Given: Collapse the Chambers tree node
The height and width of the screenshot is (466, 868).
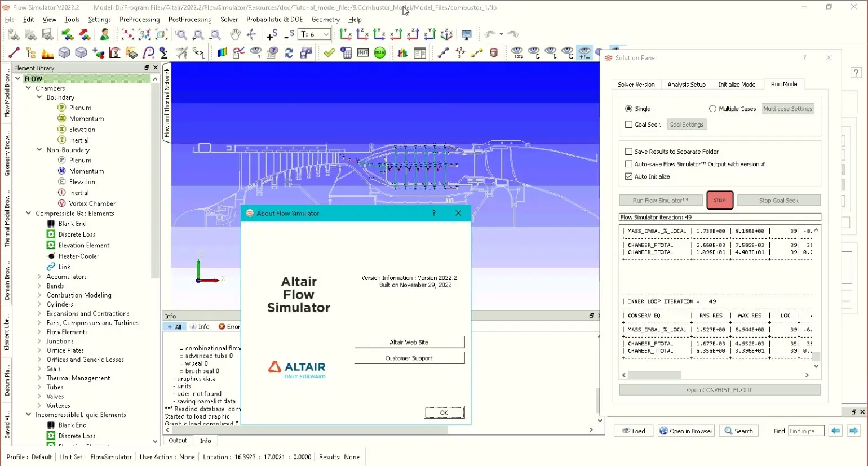Looking at the screenshot, I should 28,88.
